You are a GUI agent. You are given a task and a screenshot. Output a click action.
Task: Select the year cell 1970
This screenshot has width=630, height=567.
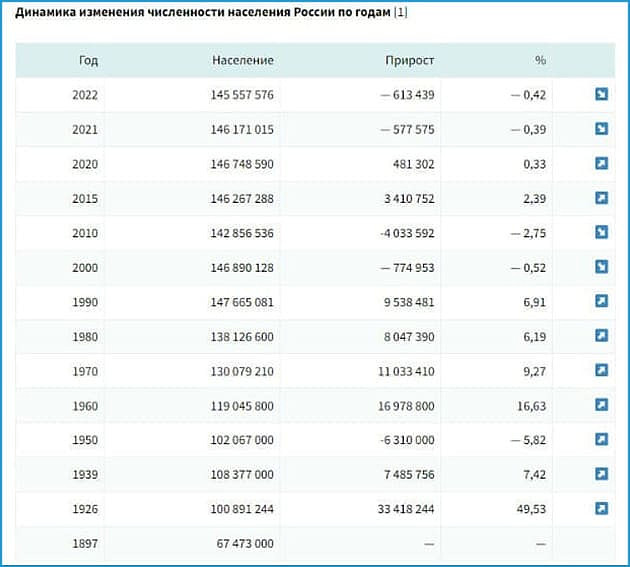click(x=85, y=371)
